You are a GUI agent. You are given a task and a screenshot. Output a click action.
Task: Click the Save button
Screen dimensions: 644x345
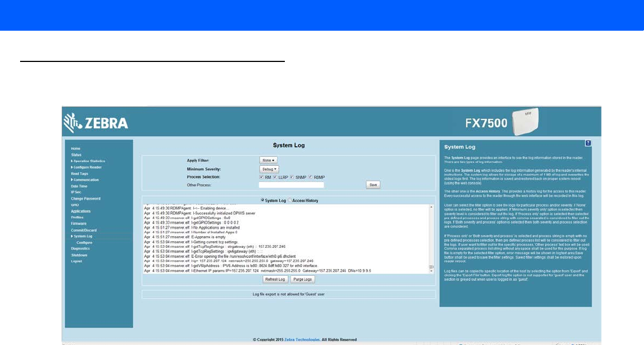[x=373, y=185]
